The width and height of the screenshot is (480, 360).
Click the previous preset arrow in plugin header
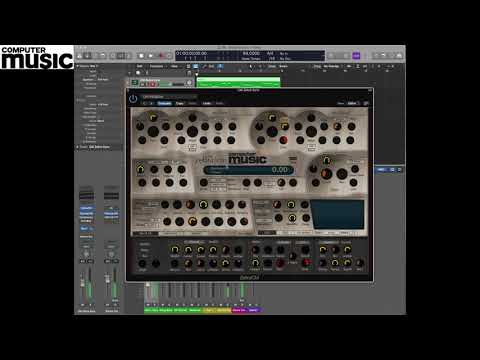click(145, 103)
